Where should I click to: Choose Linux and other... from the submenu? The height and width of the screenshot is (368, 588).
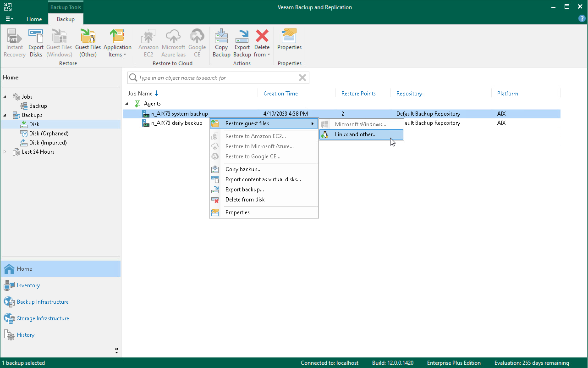(x=361, y=134)
